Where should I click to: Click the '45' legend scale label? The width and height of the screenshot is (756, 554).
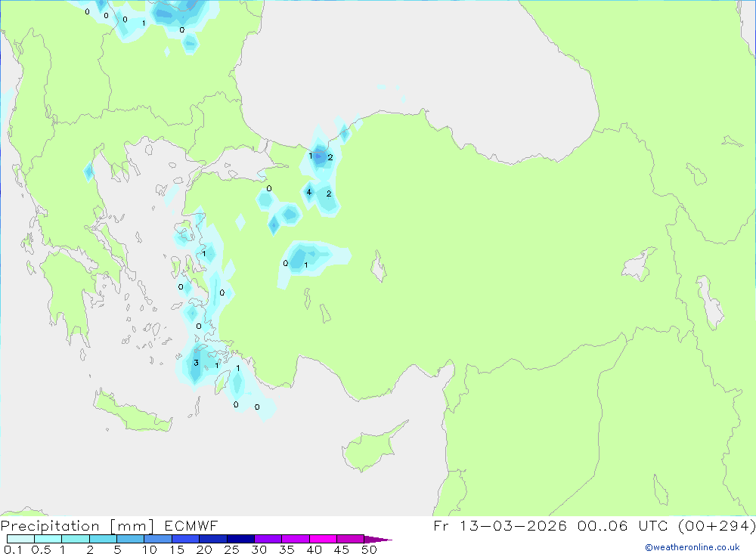[x=342, y=549]
